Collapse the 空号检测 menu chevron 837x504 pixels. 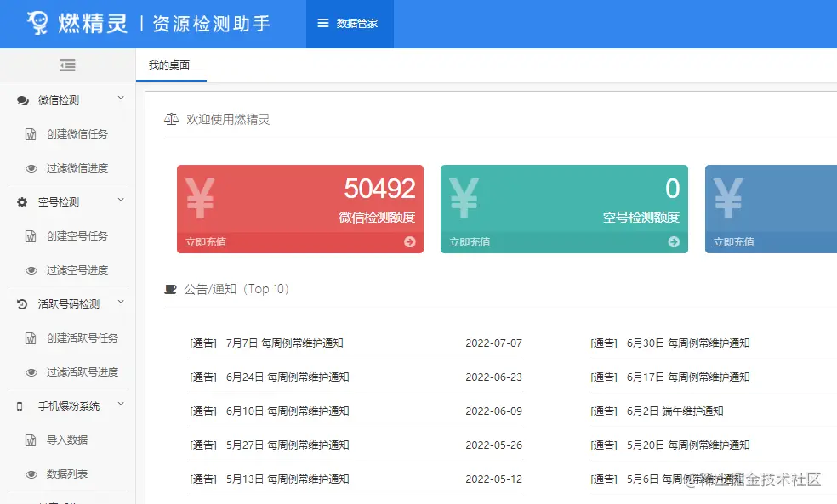(x=121, y=200)
